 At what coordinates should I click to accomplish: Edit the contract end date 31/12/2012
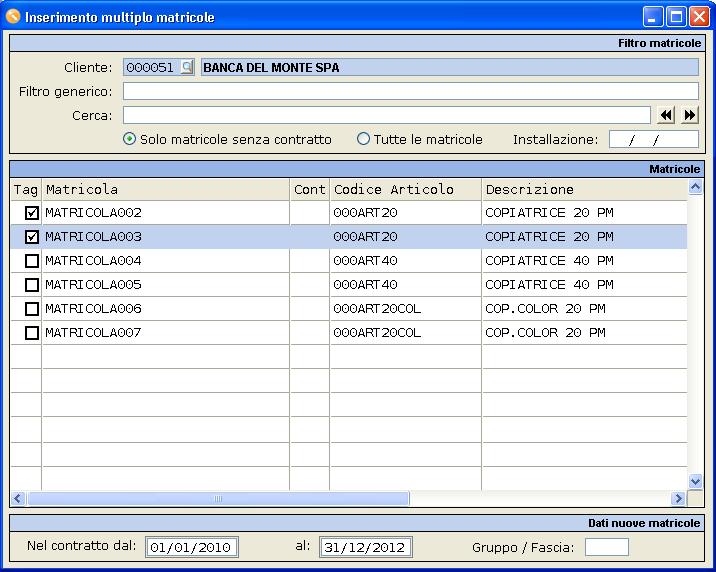pyautogui.click(x=366, y=547)
